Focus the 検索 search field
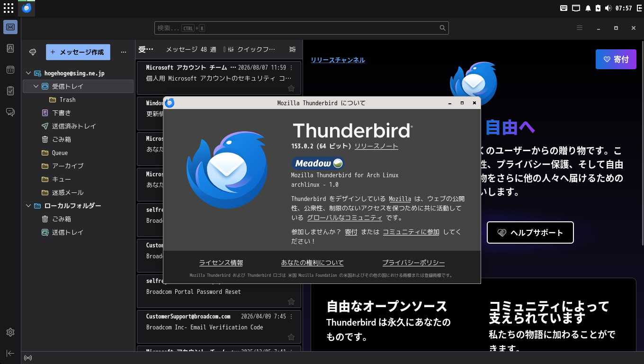The width and height of the screenshot is (644, 364). point(302,28)
